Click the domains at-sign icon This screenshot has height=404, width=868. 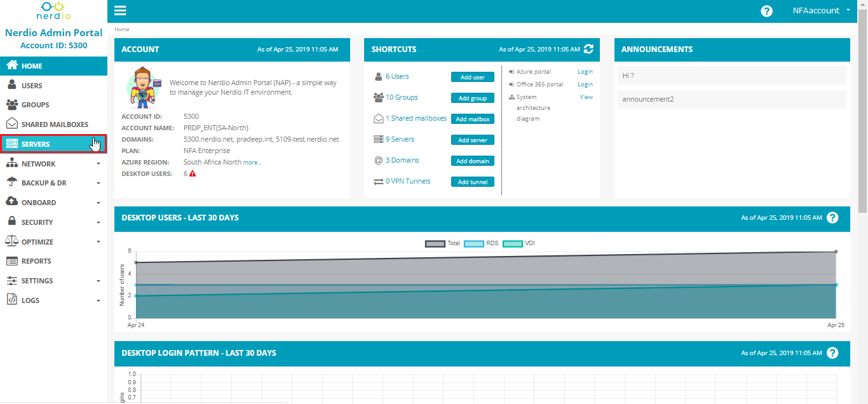379,161
